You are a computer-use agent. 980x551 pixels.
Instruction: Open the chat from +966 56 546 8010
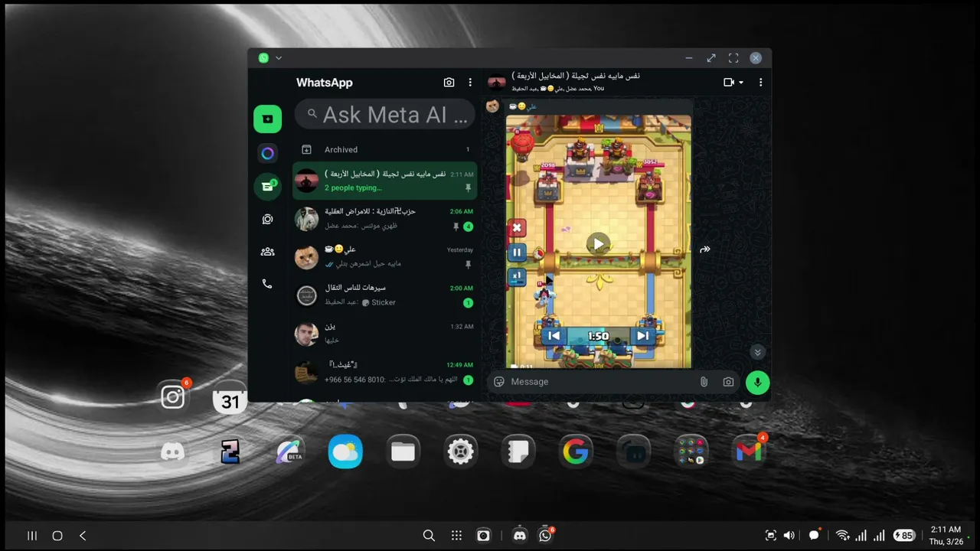click(385, 372)
